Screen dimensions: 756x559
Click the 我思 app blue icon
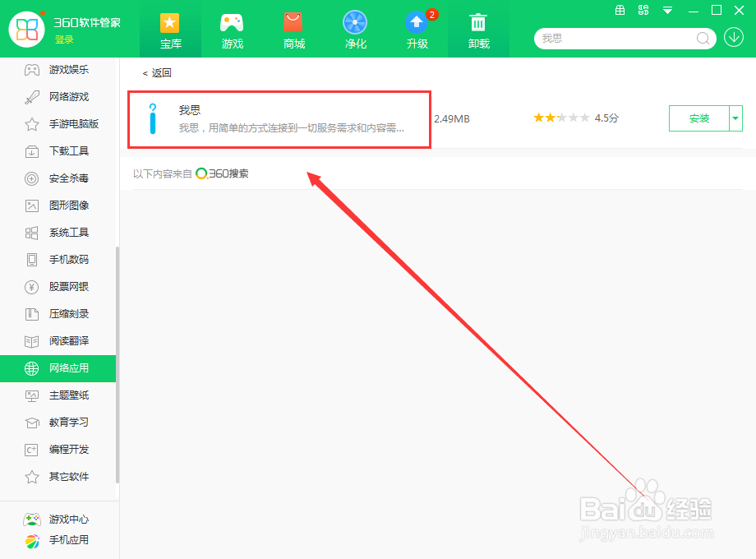(153, 118)
